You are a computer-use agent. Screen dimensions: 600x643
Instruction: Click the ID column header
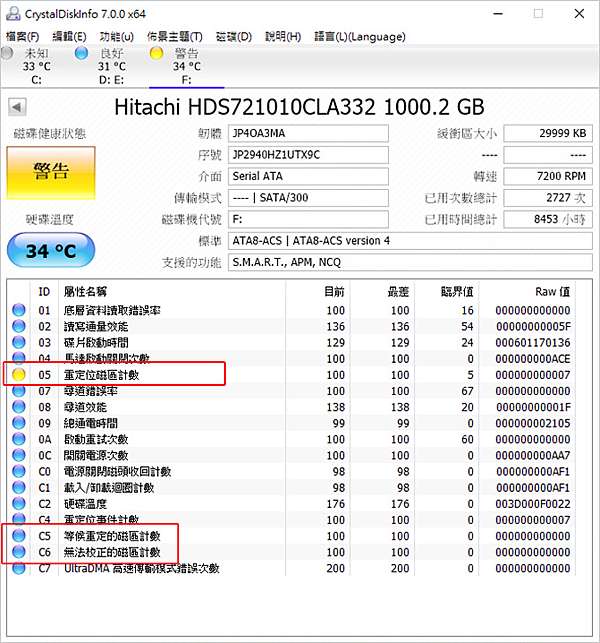pos(44,292)
